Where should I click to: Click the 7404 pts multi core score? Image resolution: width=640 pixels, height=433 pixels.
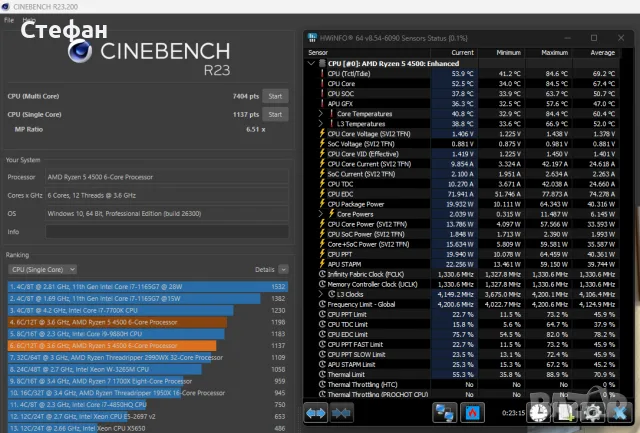click(246, 96)
